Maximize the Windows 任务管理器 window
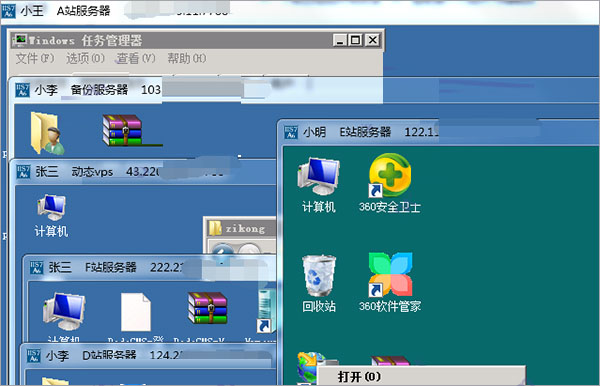 pos(355,40)
